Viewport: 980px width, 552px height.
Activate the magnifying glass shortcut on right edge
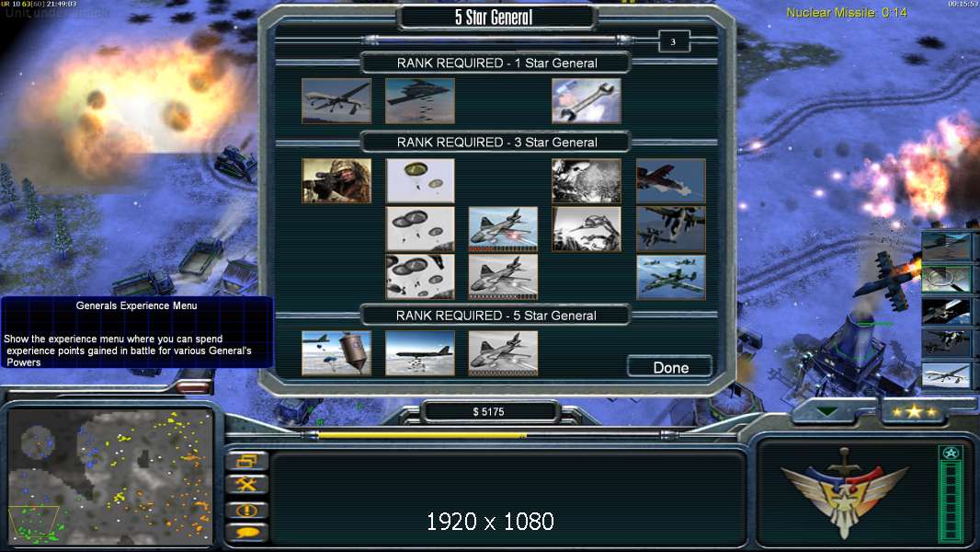click(x=946, y=280)
